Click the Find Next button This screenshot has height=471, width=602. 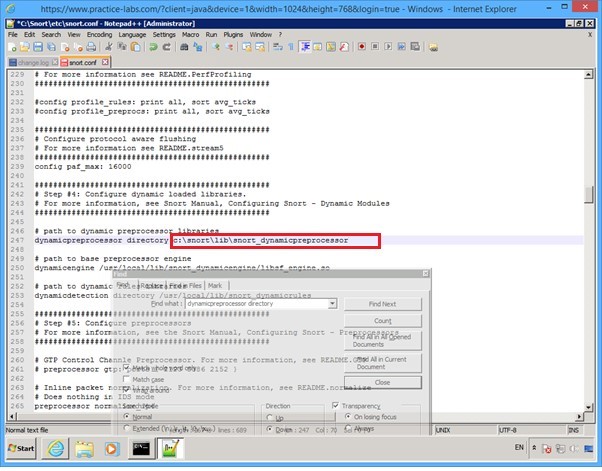point(382,304)
